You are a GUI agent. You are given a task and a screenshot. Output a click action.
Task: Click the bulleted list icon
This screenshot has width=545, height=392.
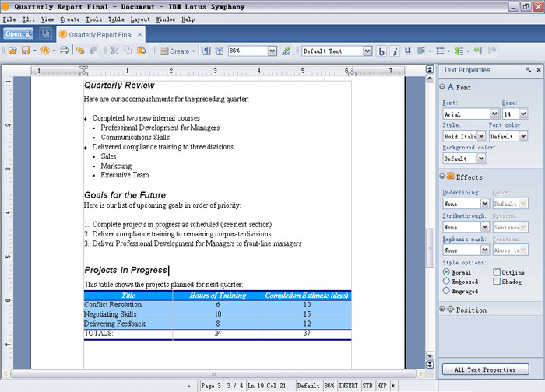[441, 51]
